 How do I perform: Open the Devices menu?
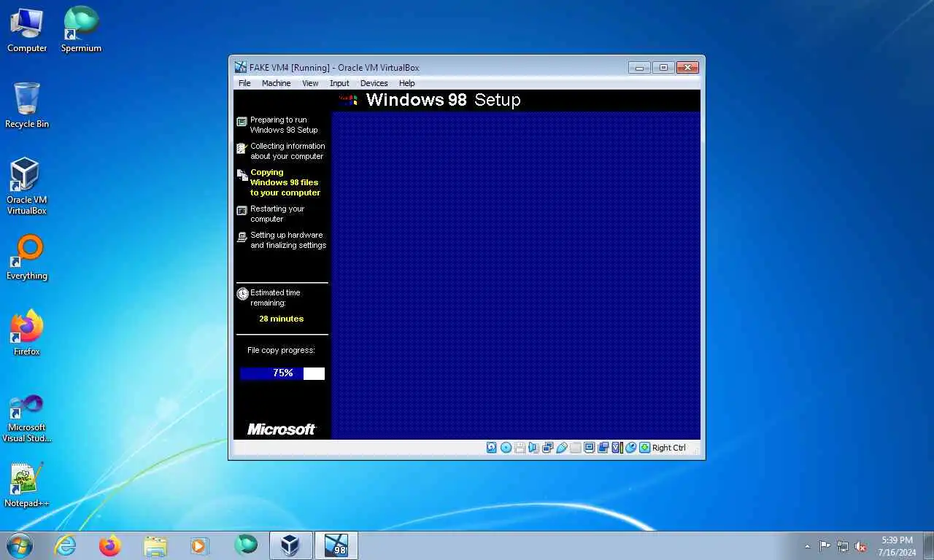coord(374,83)
